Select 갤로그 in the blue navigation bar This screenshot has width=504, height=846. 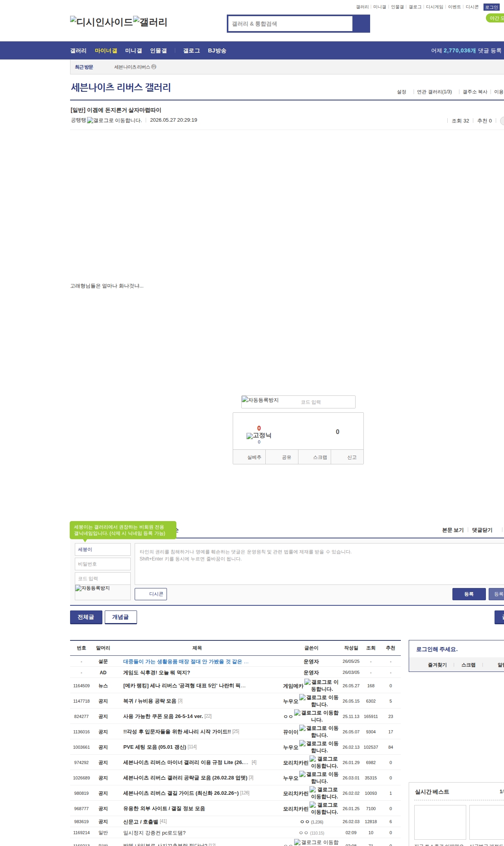click(191, 50)
